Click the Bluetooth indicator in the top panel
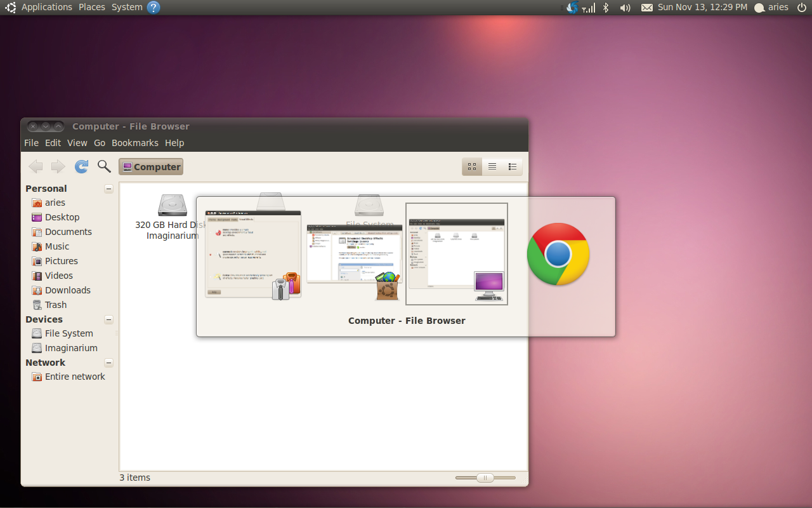This screenshot has width=812, height=508. click(605, 7)
